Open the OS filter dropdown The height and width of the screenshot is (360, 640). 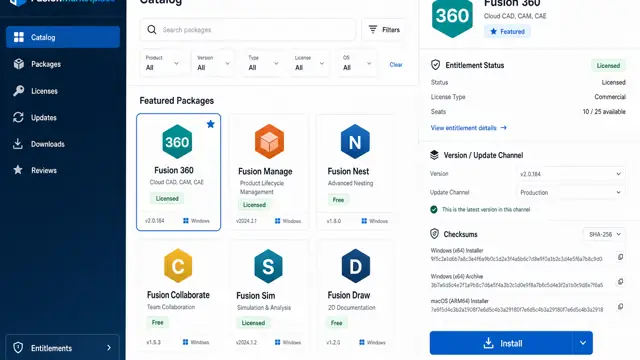pos(357,64)
